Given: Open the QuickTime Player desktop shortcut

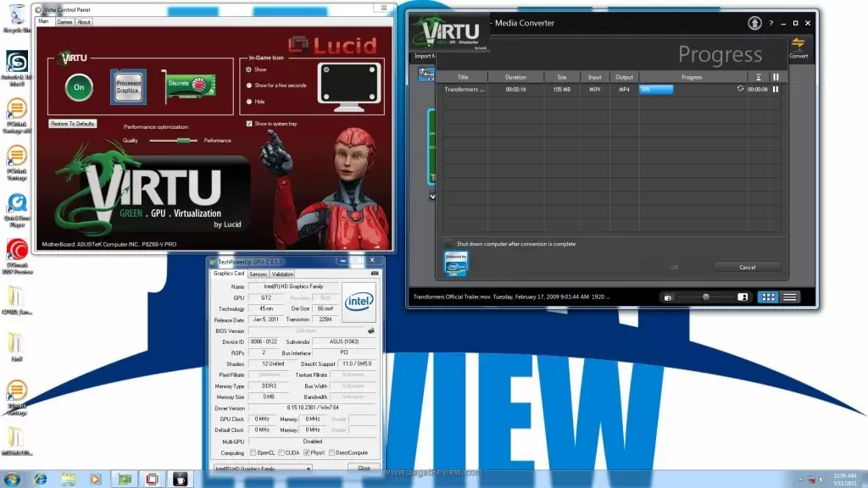Looking at the screenshot, I should 17,210.
